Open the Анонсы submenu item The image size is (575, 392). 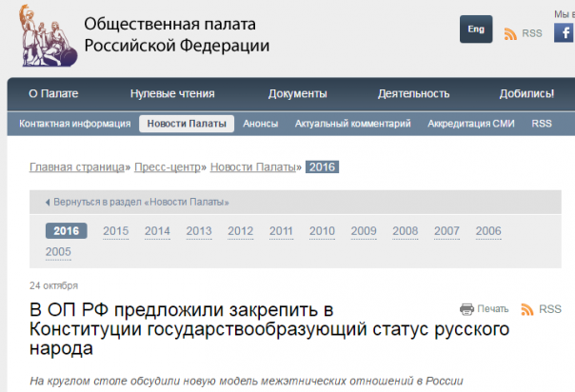pos(260,124)
